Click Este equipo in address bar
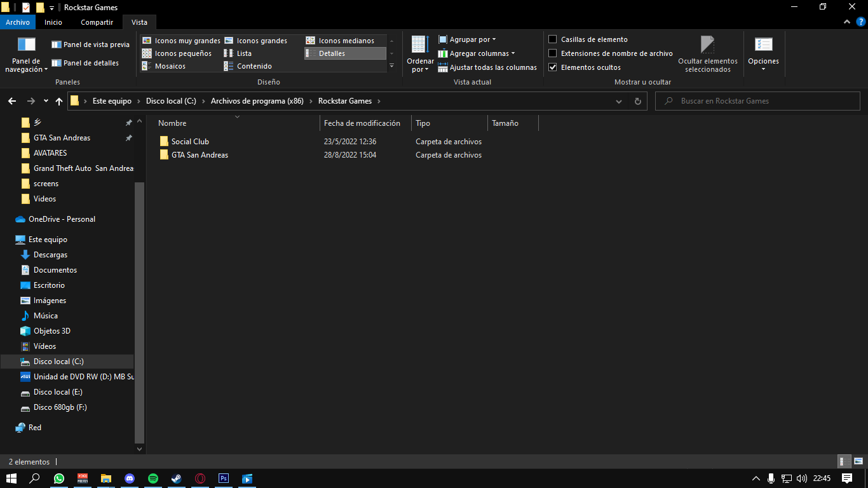 point(112,101)
